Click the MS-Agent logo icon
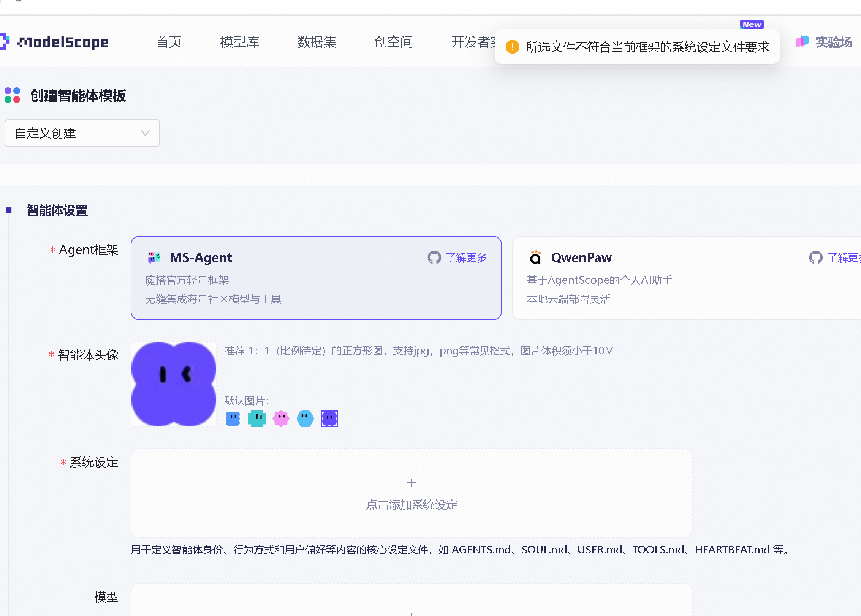 pyautogui.click(x=154, y=257)
